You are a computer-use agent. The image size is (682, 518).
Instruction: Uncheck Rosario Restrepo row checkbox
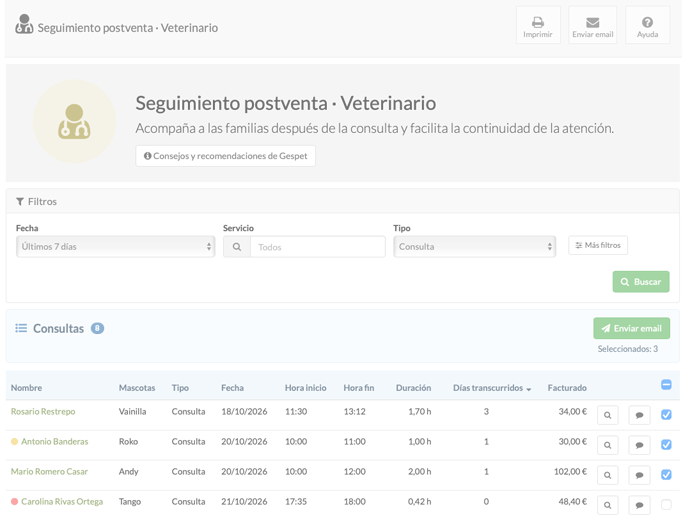666,414
